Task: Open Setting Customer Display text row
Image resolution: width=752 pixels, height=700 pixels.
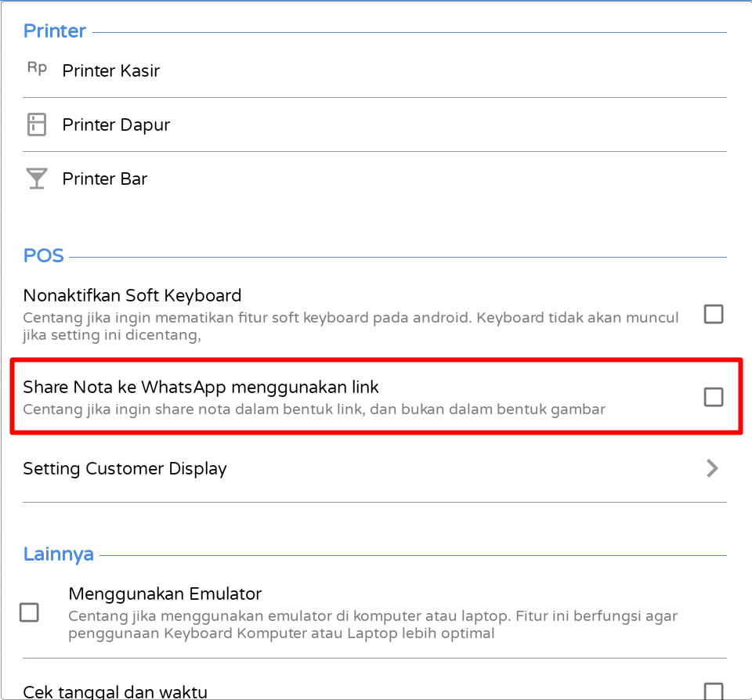Action: coord(374,468)
